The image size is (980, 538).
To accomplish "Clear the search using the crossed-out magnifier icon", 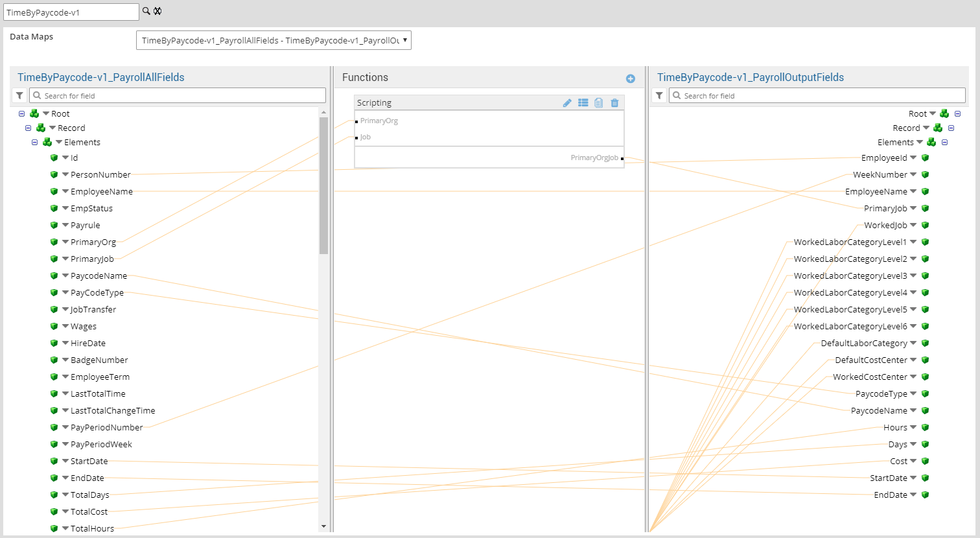I will [157, 11].
